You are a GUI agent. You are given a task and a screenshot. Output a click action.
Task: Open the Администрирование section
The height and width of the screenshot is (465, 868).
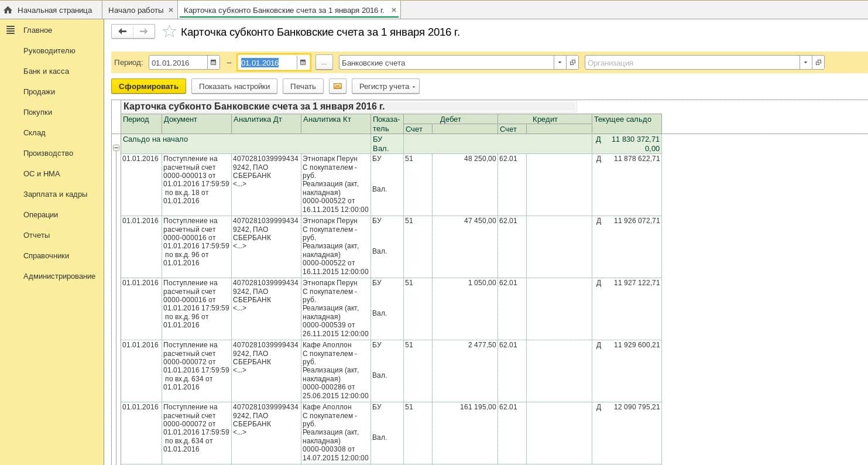(x=59, y=276)
